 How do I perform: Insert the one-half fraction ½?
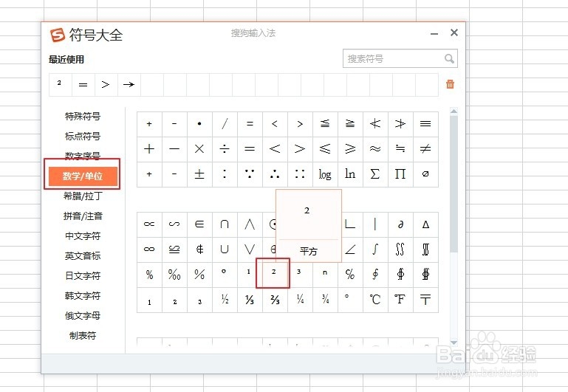[x=225, y=300]
